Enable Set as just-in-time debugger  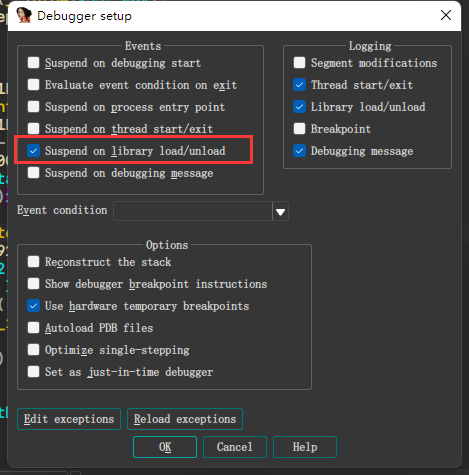[33, 371]
